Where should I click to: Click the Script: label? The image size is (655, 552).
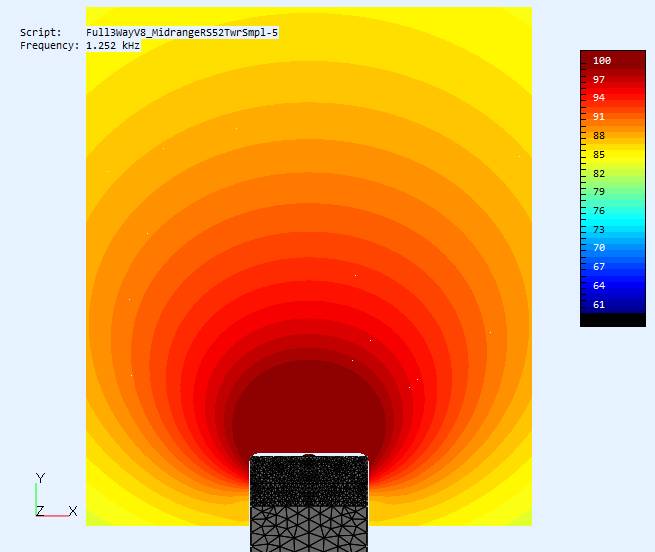pos(41,33)
